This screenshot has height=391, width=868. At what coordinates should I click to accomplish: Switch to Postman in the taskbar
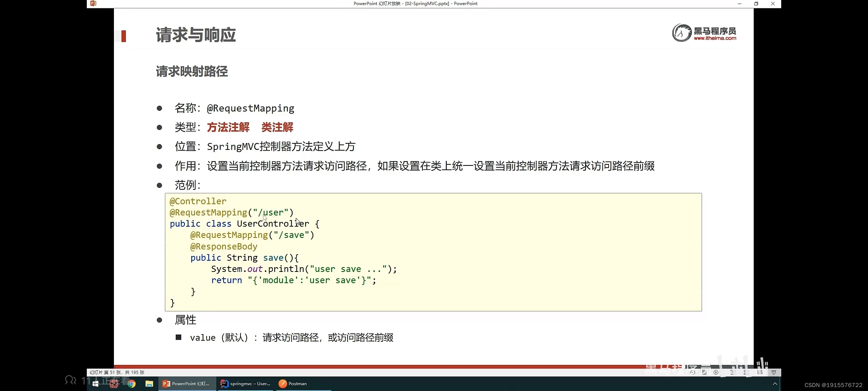tap(303, 384)
